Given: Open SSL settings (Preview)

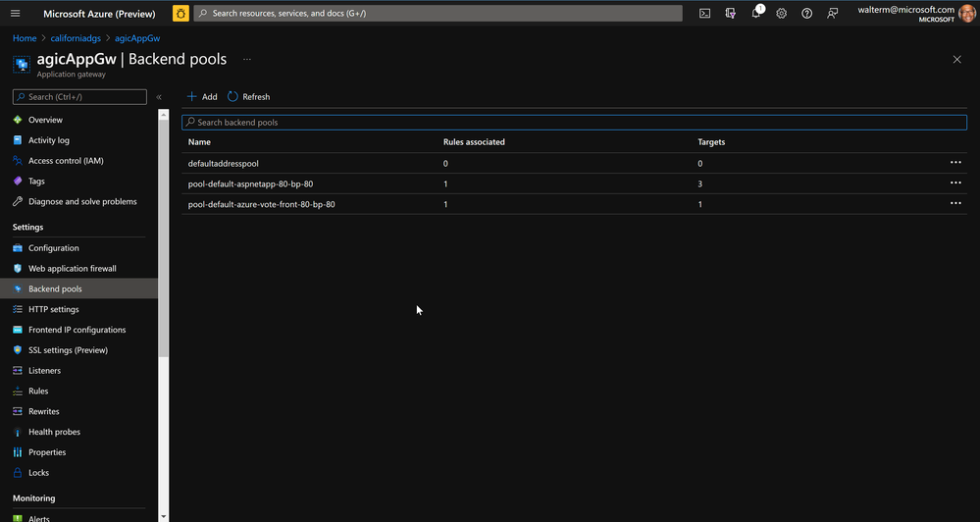Looking at the screenshot, I should pyautogui.click(x=68, y=350).
